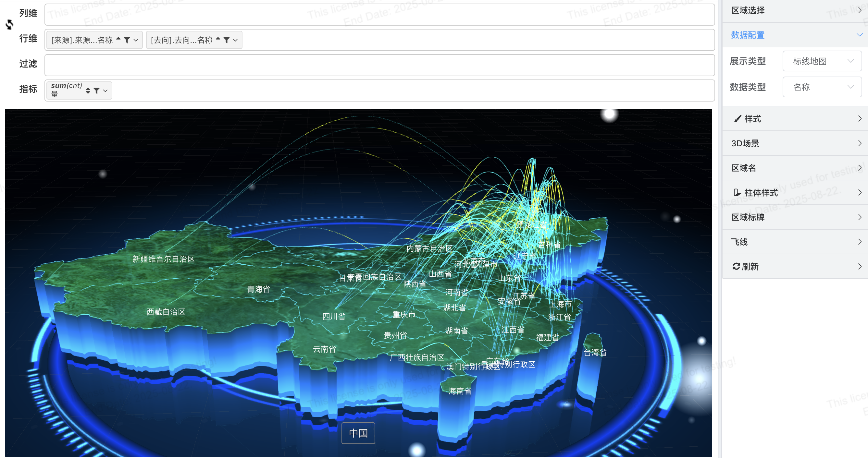Click 新疆维吾尔自治区 label on map
The height and width of the screenshot is (458, 868).
[x=163, y=259]
